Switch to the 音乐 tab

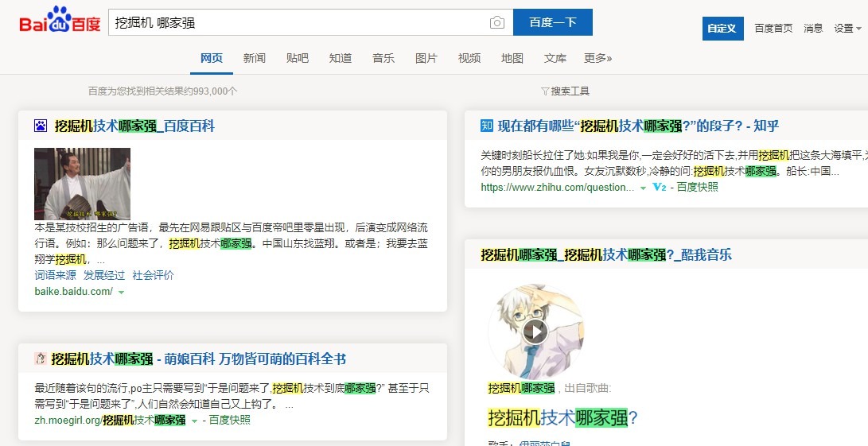point(383,58)
